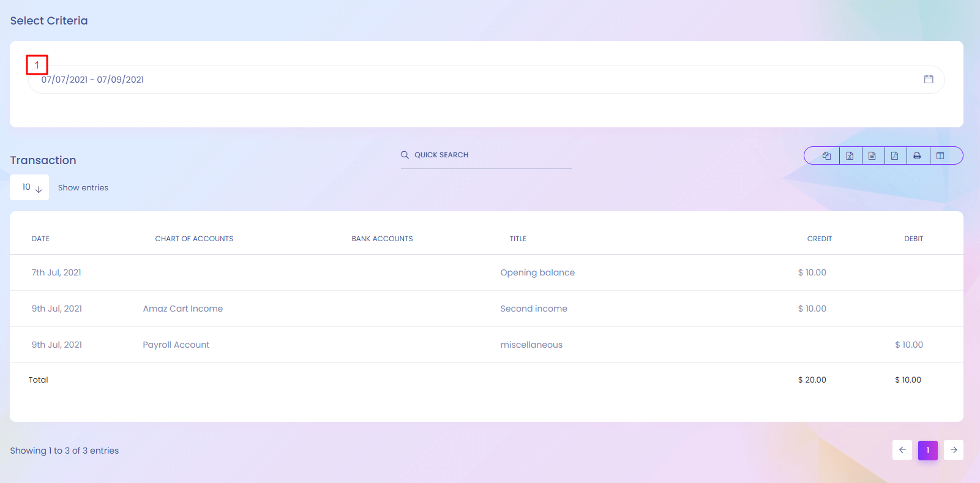Screen dimensions: 980x483
Task: Sort by Bank Accounts column header
Action: (382, 239)
